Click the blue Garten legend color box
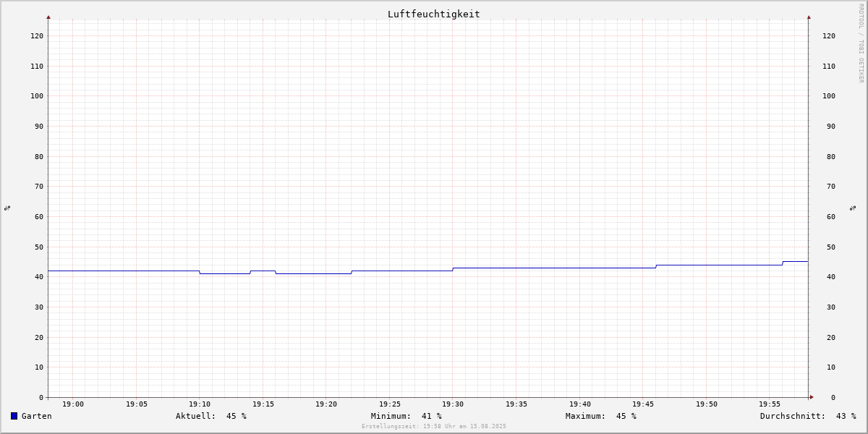This screenshot has height=434, width=868. 14,416
